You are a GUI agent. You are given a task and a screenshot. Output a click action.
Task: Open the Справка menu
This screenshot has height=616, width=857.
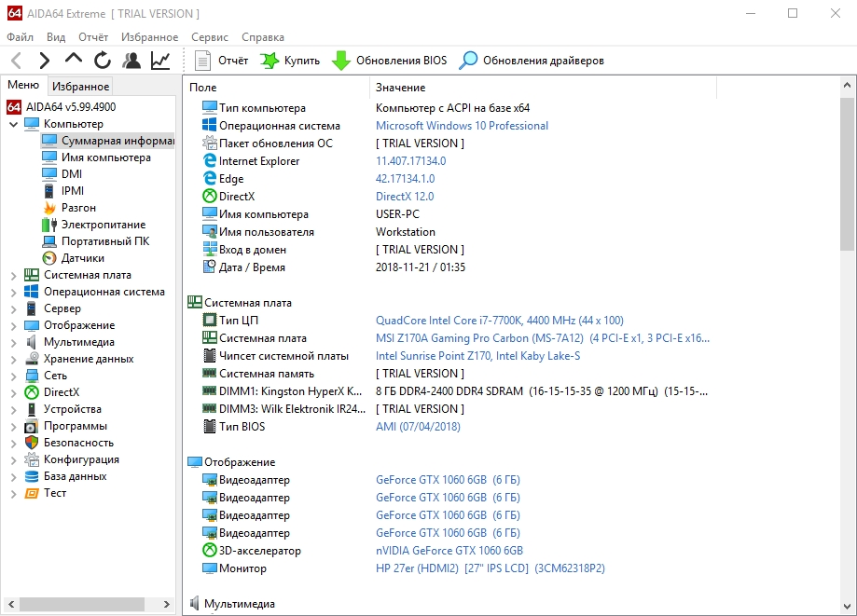263,37
